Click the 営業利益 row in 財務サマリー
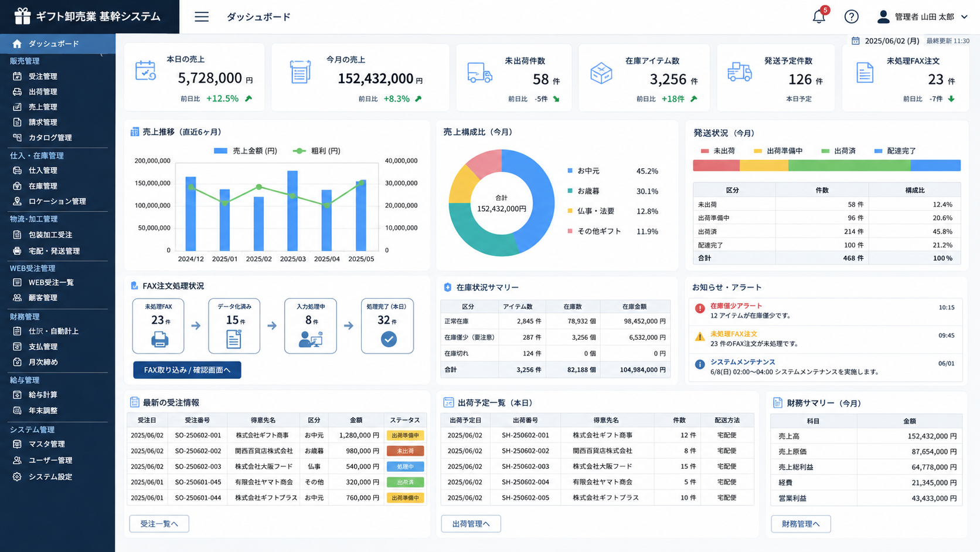 (866, 498)
